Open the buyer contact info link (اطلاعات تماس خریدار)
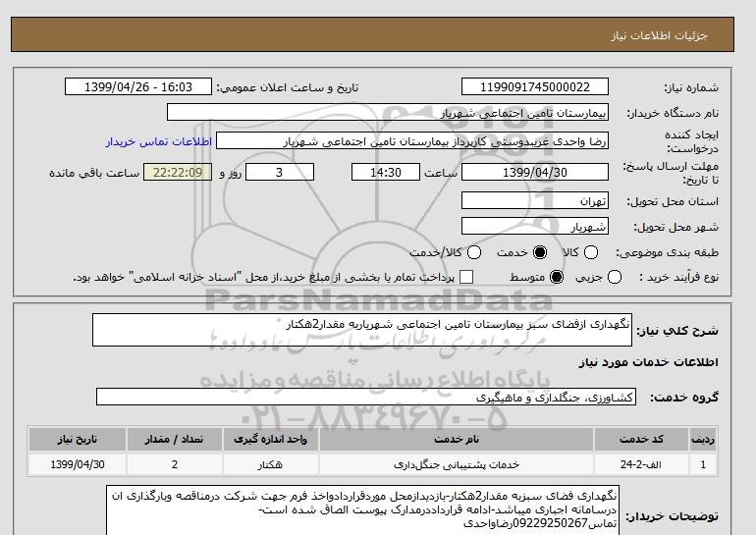The height and width of the screenshot is (535, 756). pos(159,142)
